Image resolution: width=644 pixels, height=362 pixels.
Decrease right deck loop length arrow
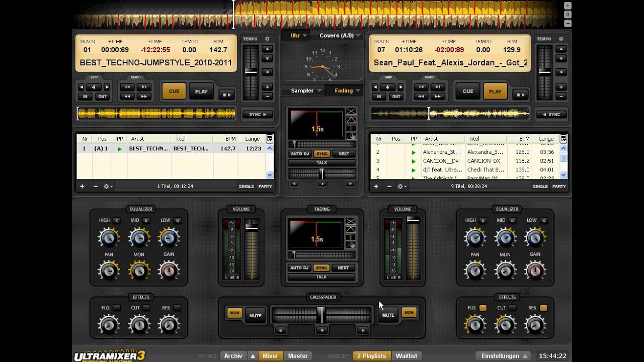[x=375, y=87]
